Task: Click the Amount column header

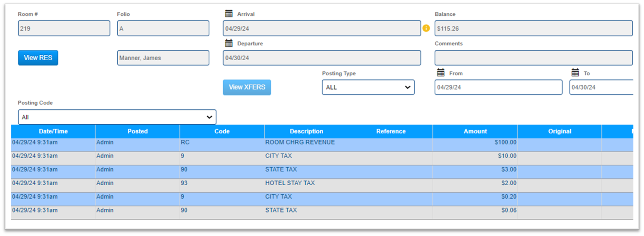Action: [475, 131]
